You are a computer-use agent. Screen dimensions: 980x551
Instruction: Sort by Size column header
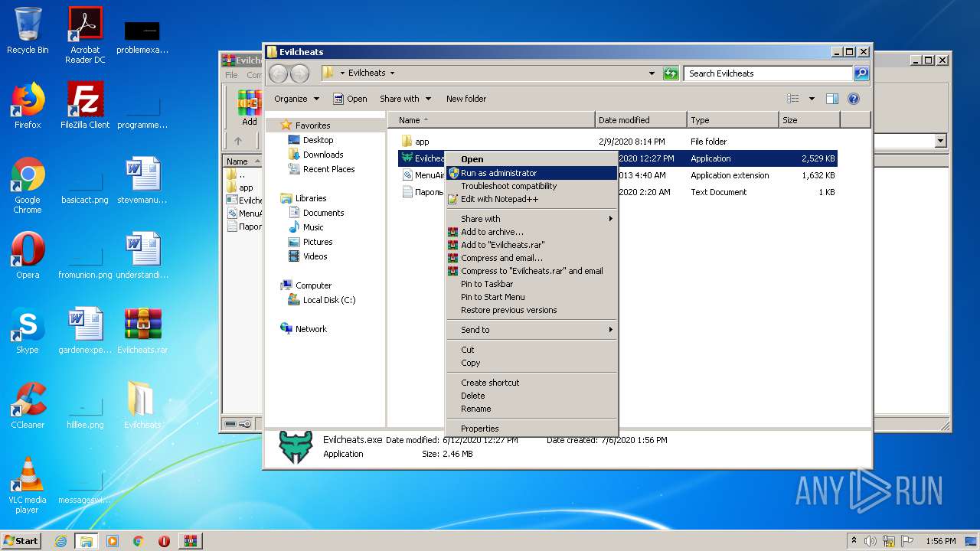pyautogui.click(x=809, y=120)
